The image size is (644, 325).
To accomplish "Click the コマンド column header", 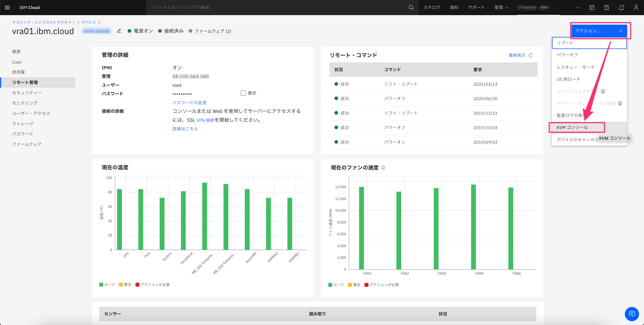I will (393, 70).
